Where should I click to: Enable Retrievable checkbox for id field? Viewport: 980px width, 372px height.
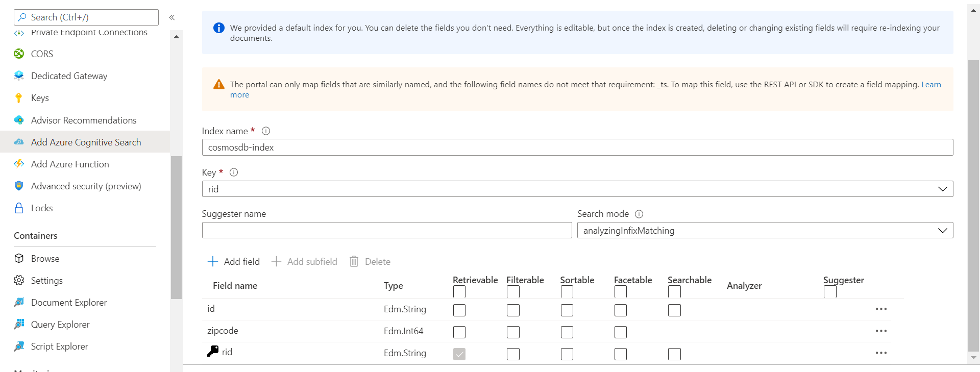click(x=459, y=310)
